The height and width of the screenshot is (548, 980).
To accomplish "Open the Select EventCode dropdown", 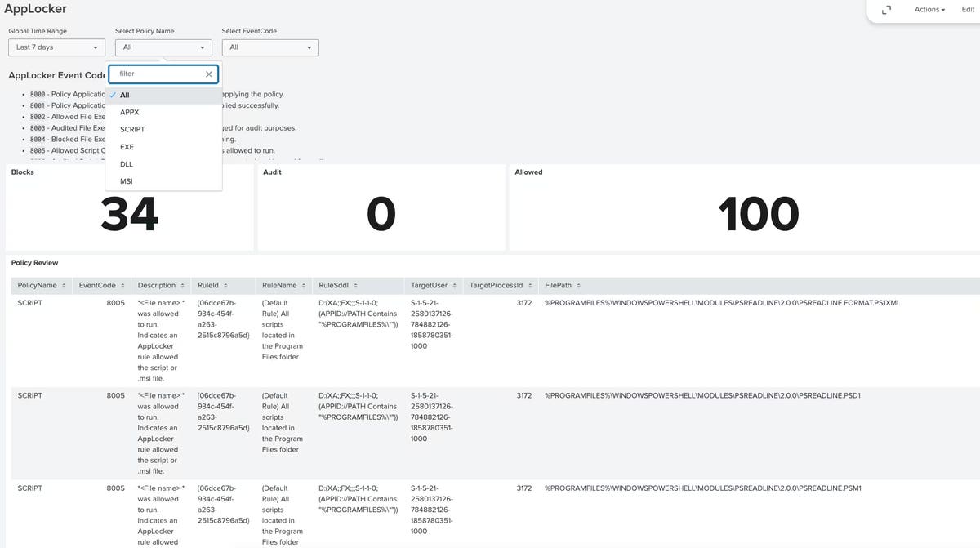I will pos(270,47).
